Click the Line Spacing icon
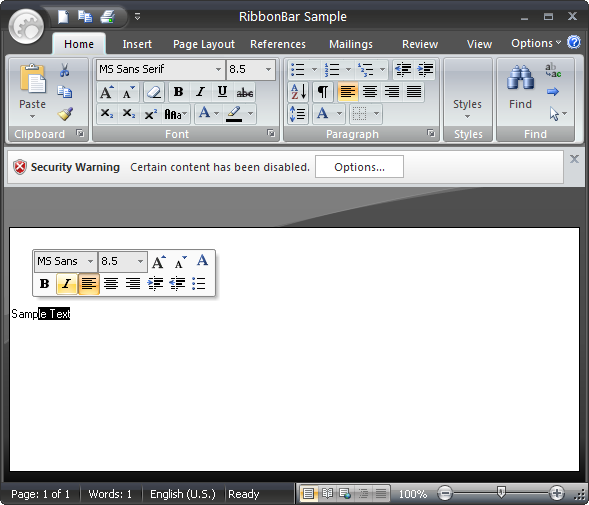The width and height of the screenshot is (589, 505). (298, 114)
